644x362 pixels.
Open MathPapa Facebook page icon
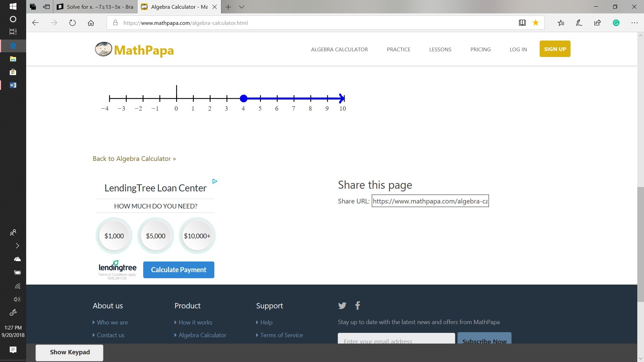pyautogui.click(x=358, y=305)
